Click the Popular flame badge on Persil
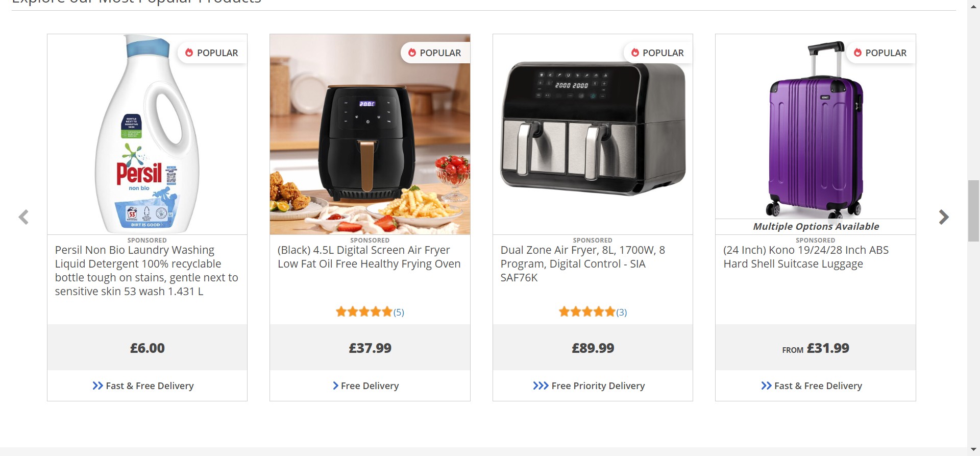Screen dimensions: 980x456 tap(212, 53)
